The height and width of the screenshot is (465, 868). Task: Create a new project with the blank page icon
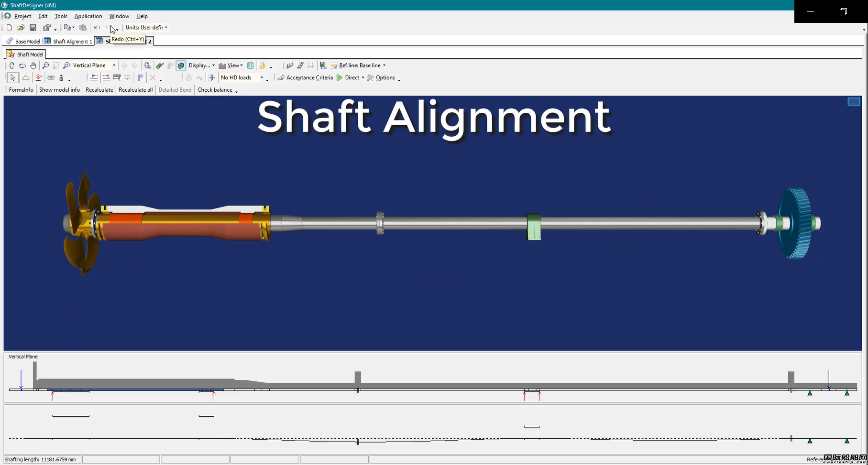click(9, 28)
